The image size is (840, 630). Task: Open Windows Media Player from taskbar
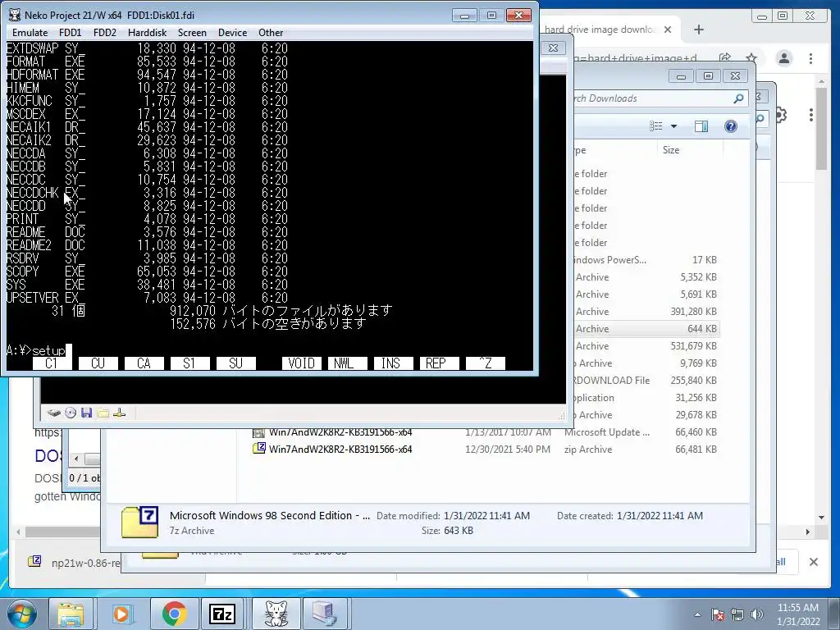pos(121,614)
